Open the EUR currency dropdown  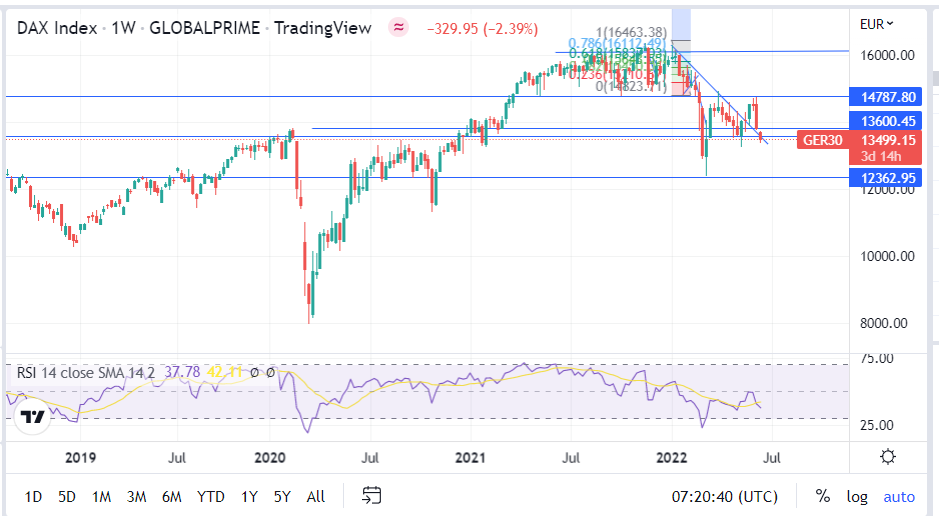pos(877,23)
